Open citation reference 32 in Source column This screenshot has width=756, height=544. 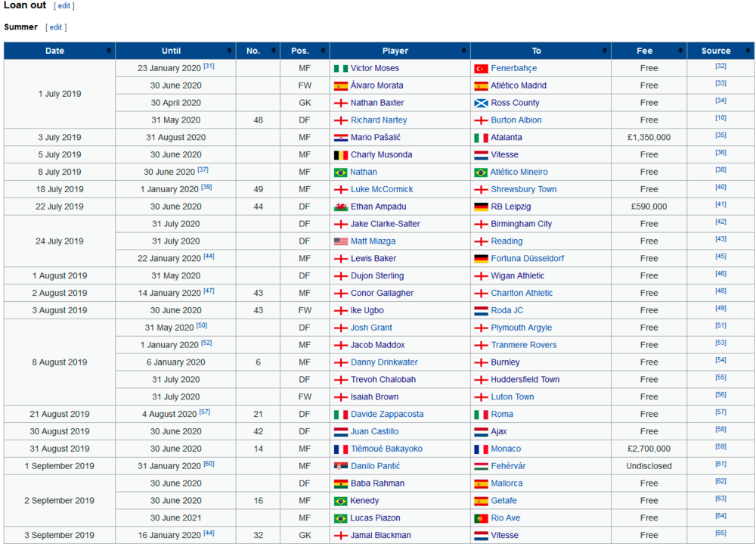point(720,66)
